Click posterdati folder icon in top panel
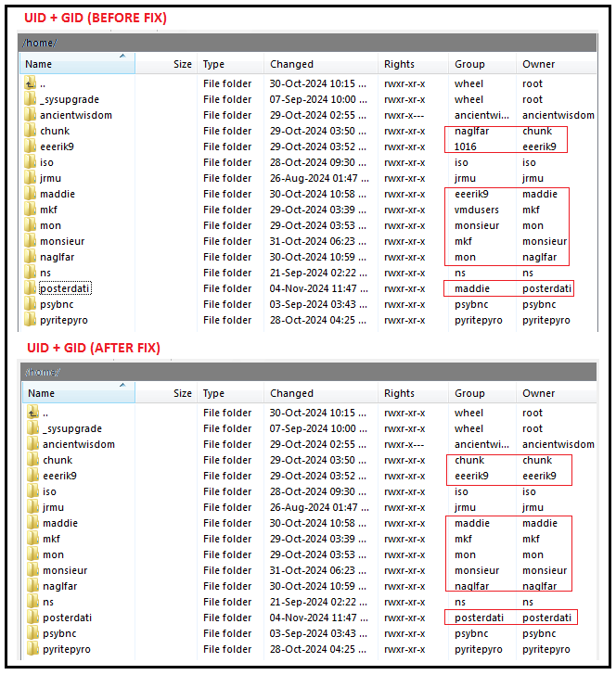Viewport: 616px width, 675px height. point(31,288)
